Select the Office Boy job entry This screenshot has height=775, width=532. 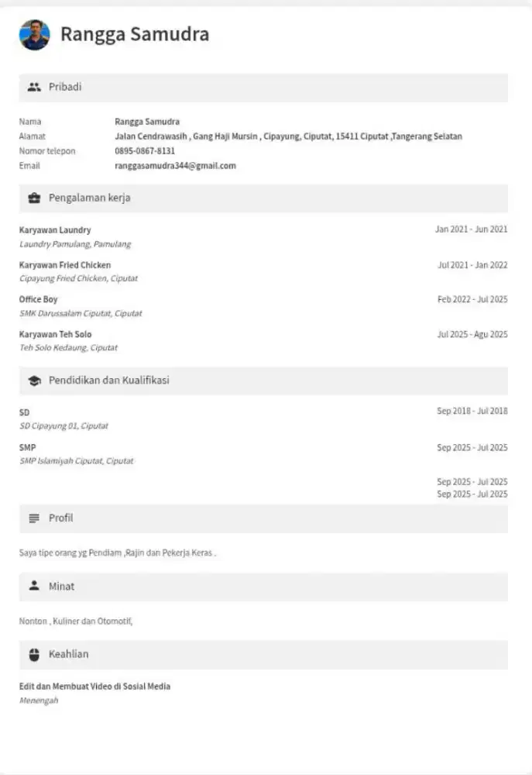tap(39, 300)
